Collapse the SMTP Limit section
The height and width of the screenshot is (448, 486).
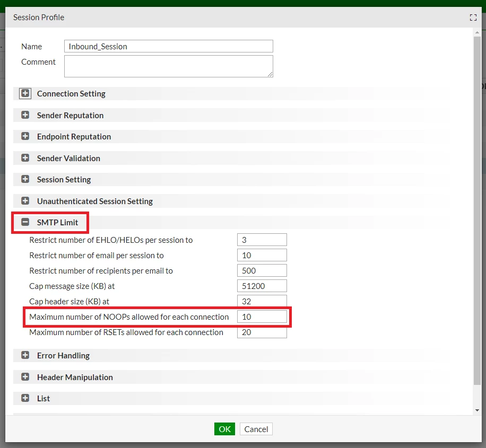(x=25, y=222)
